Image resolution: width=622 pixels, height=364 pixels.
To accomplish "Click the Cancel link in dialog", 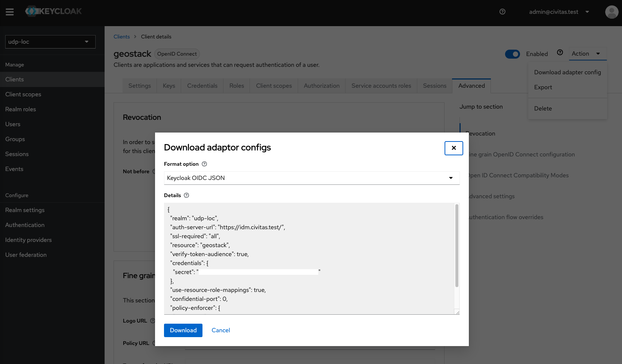I will 221,330.
